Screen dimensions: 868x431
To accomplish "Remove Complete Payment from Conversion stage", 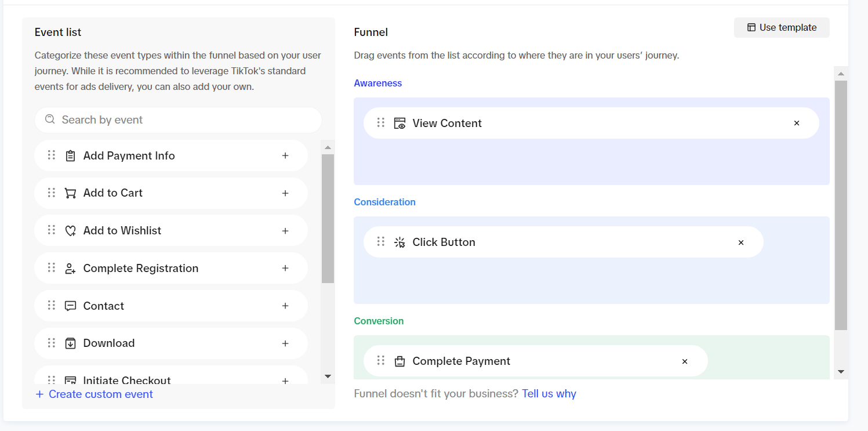I will click(684, 361).
